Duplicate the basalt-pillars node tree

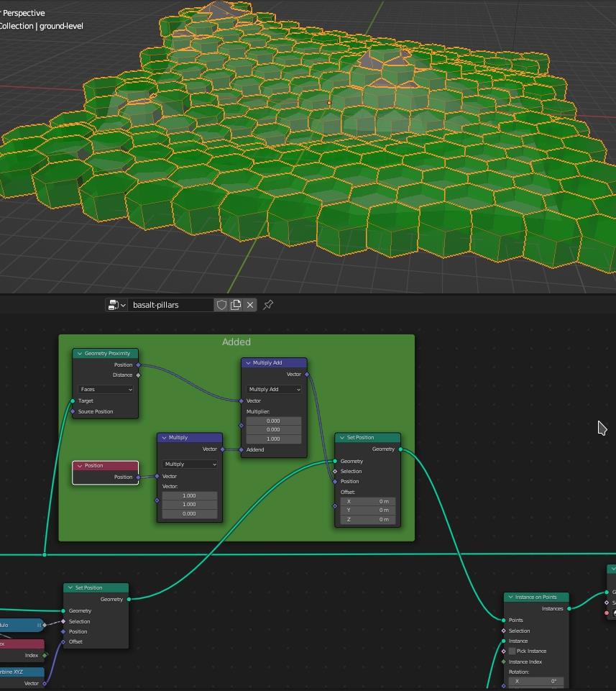[236, 305]
